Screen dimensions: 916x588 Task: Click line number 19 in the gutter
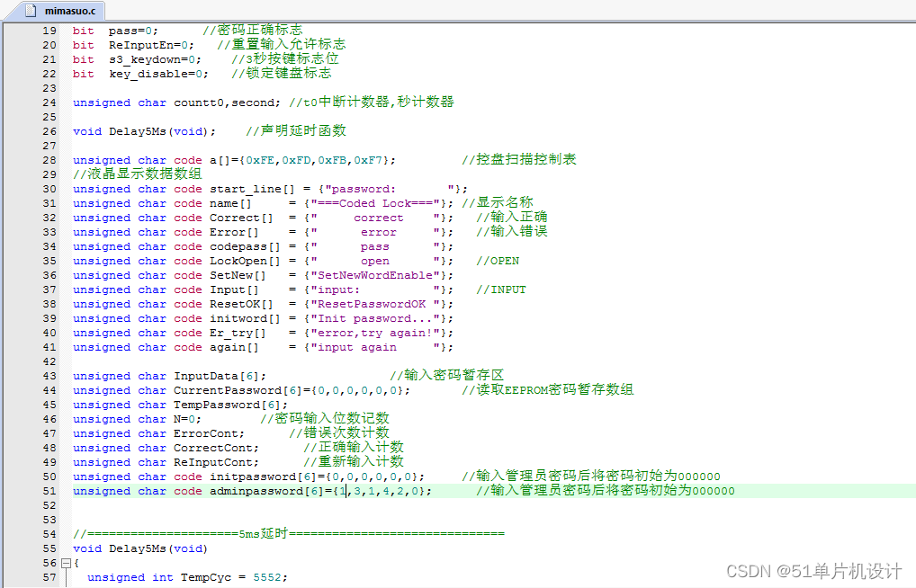pyautogui.click(x=49, y=31)
